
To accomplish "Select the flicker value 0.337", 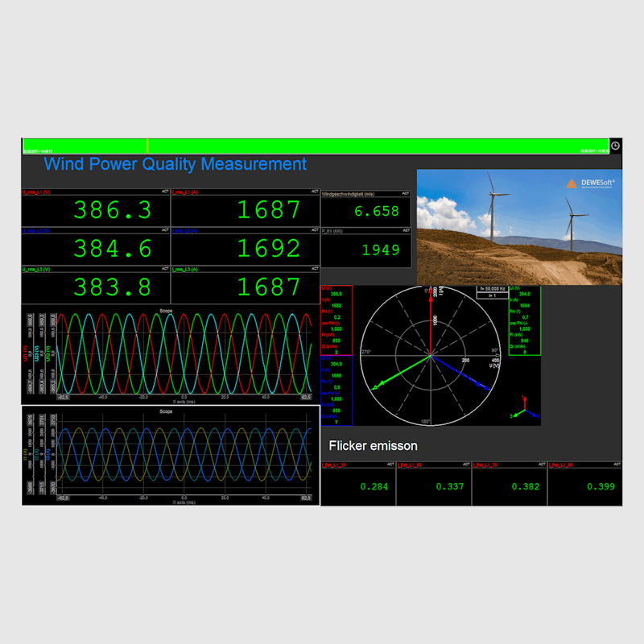I will click(450, 487).
